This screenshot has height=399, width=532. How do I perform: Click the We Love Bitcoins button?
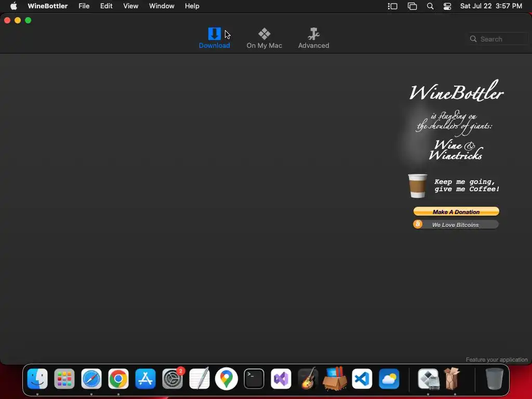click(x=456, y=224)
